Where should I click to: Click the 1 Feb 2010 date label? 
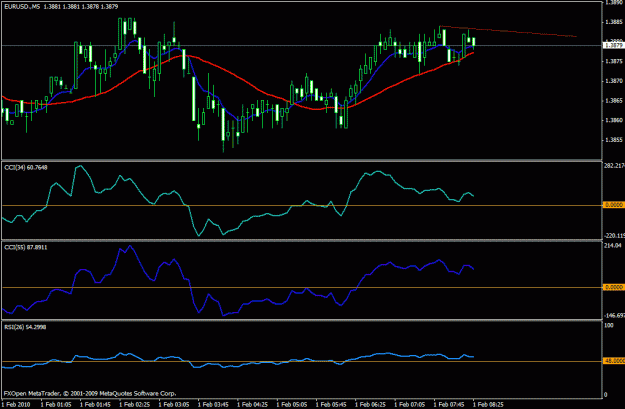click(16, 404)
